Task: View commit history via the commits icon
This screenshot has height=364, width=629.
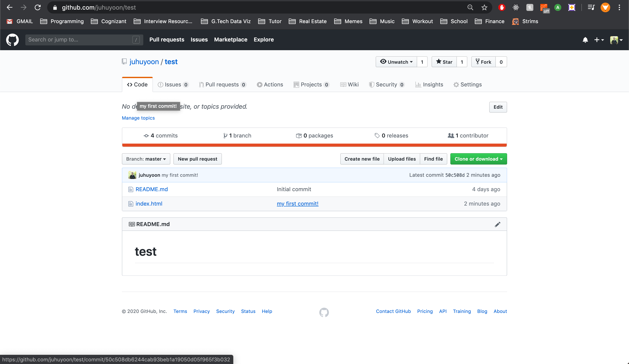Action: [x=147, y=135]
